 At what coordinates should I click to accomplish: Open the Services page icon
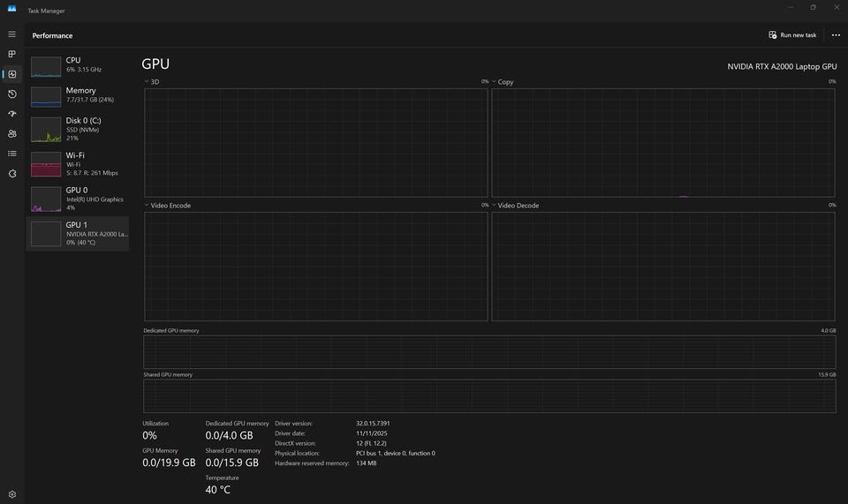point(11,174)
